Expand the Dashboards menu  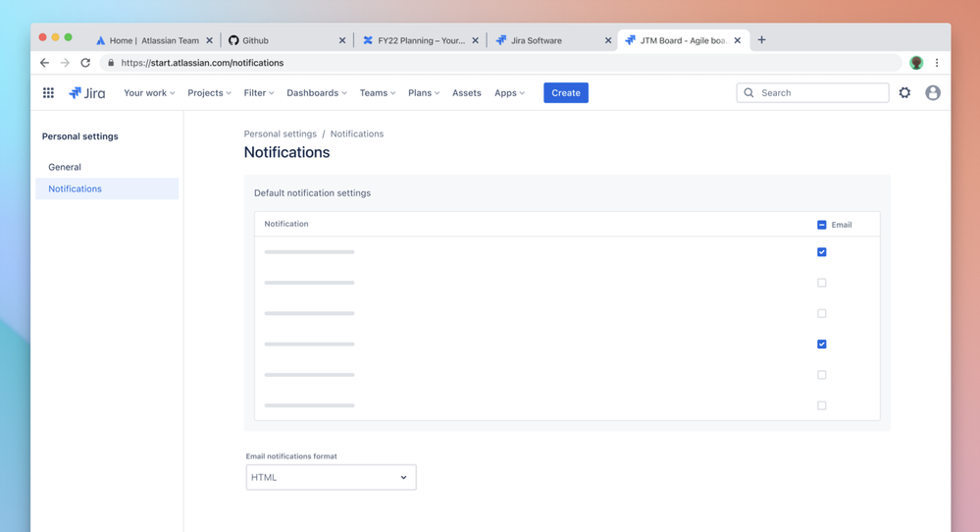(316, 92)
